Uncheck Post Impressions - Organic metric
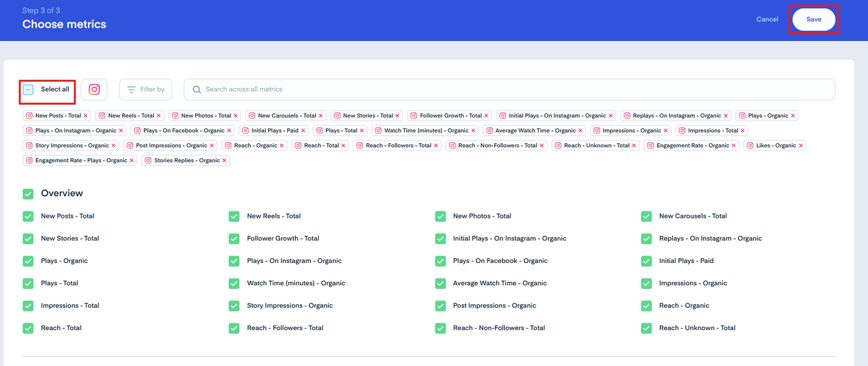 [x=440, y=306]
